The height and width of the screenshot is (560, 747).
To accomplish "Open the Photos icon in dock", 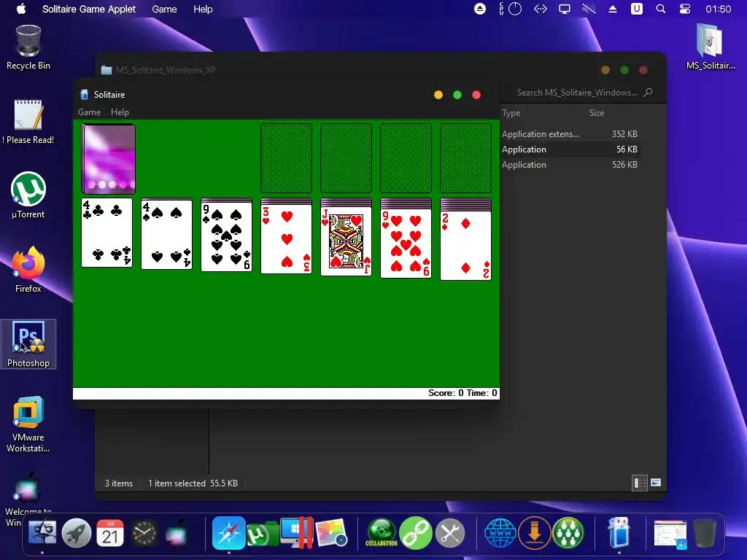I will point(330,533).
